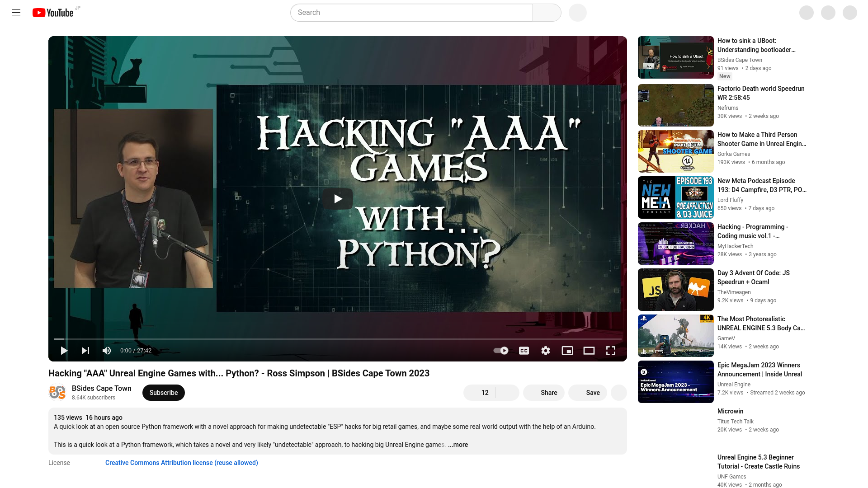
Task: Click channel name UNF Games
Action: coord(732,477)
